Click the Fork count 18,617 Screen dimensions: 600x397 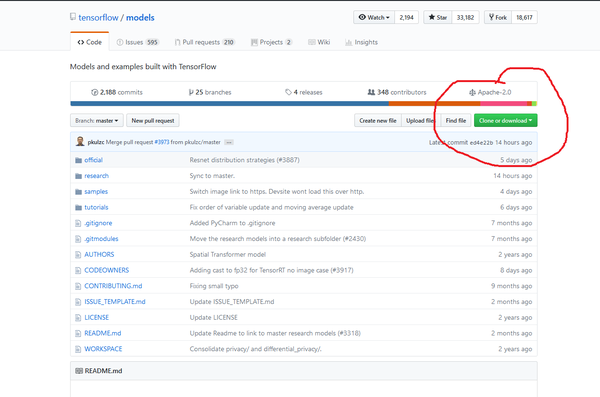tap(524, 17)
